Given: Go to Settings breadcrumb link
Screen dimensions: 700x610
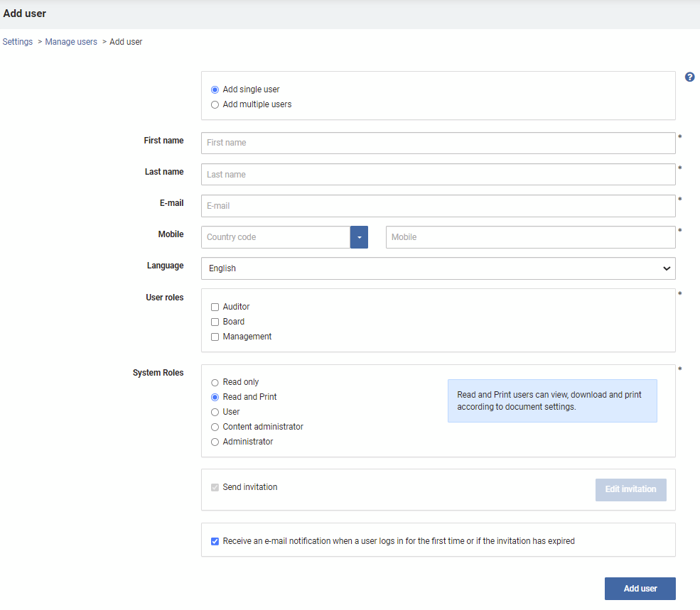Looking at the screenshot, I should [17, 41].
